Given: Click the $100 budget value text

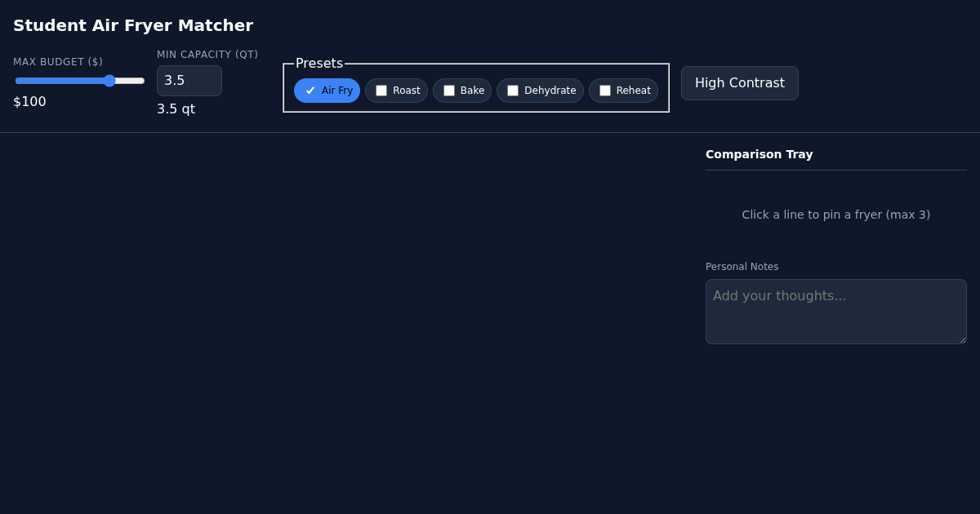Looking at the screenshot, I should pyautogui.click(x=29, y=102).
